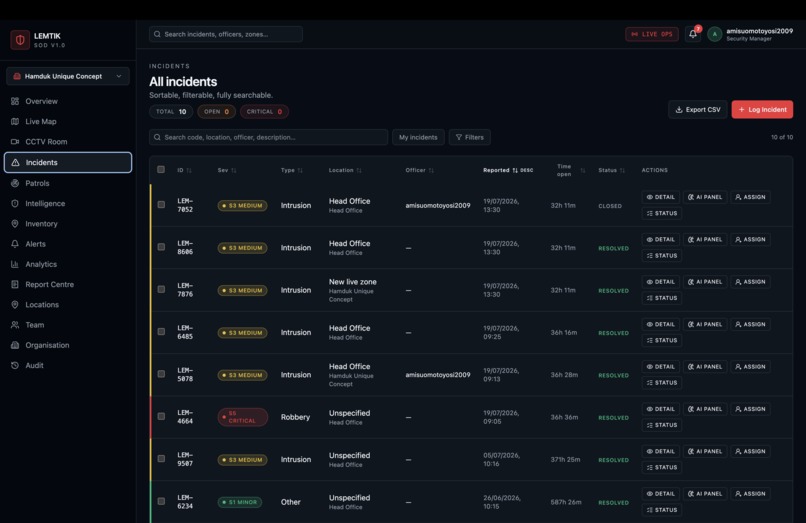Click the My incidents filter button
This screenshot has height=523, width=806.
tap(418, 137)
